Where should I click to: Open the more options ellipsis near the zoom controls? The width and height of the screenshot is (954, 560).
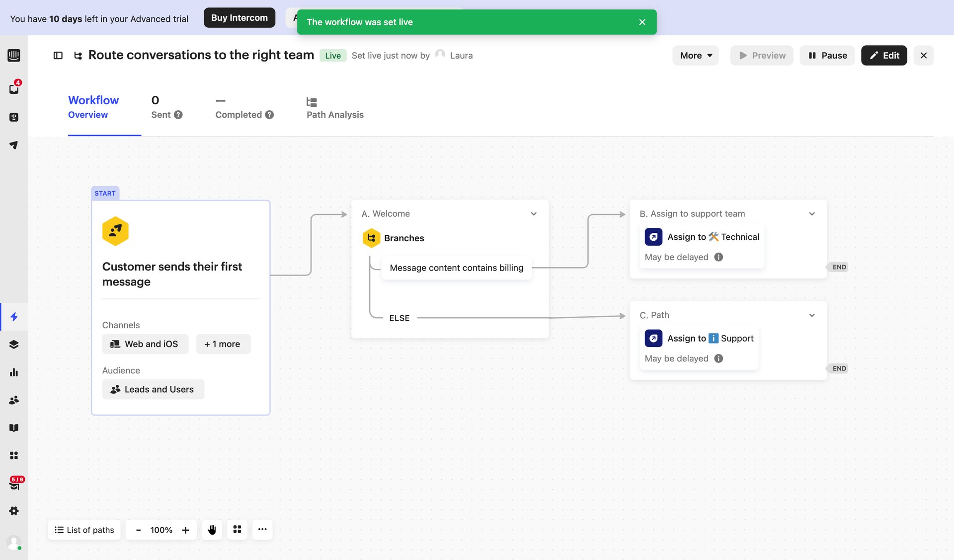262,530
